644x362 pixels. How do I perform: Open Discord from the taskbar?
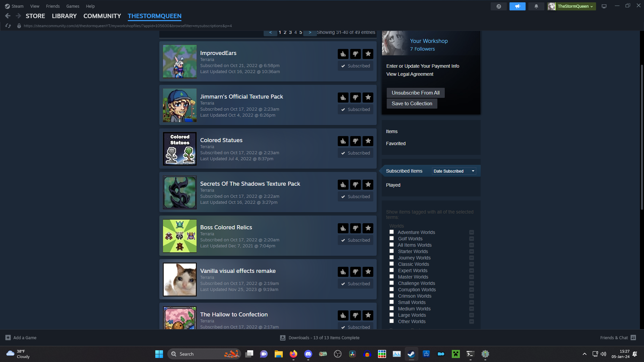point(308,354)
